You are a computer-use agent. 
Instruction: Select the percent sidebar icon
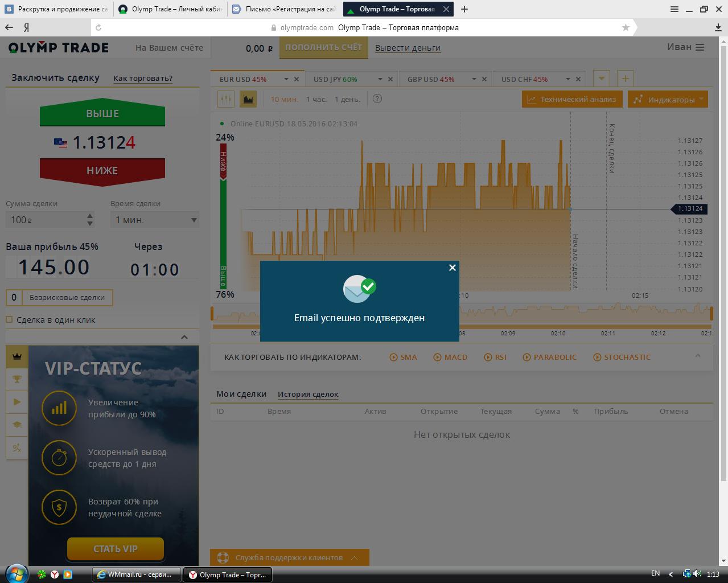click(x=17, y=447)
